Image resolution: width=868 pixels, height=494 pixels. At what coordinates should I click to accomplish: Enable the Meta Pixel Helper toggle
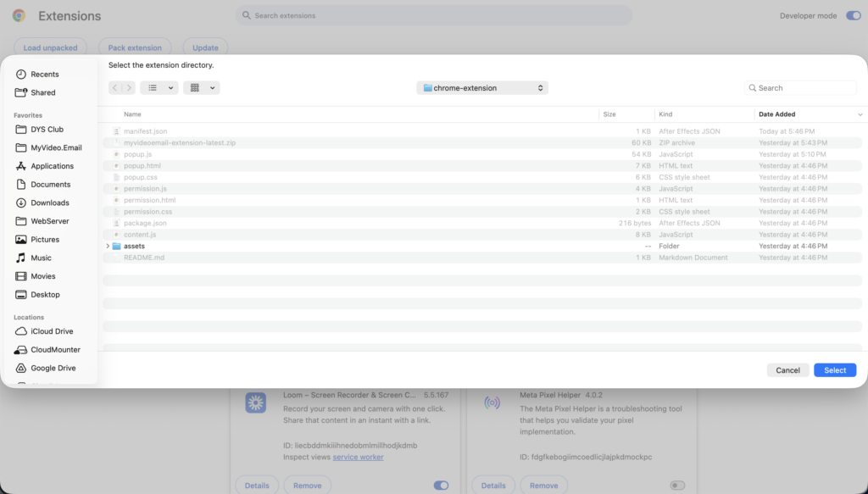click(x=676, y=486)
